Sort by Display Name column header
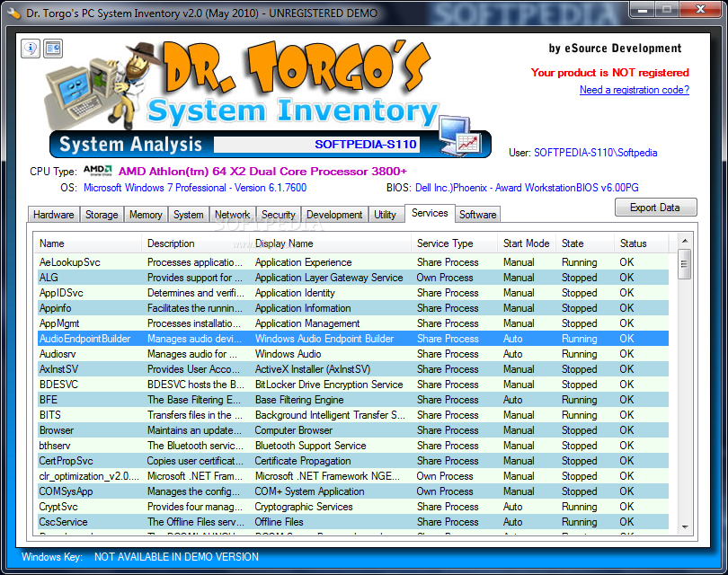 (330, 243)
